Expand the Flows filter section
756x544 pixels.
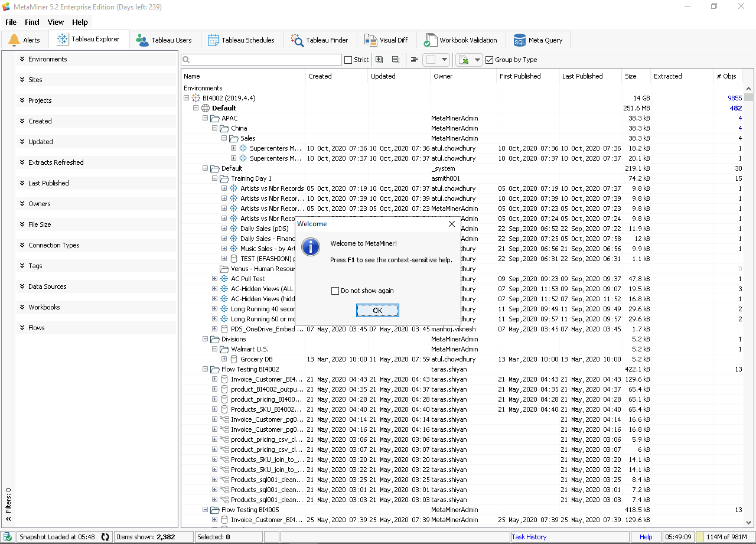96,328
